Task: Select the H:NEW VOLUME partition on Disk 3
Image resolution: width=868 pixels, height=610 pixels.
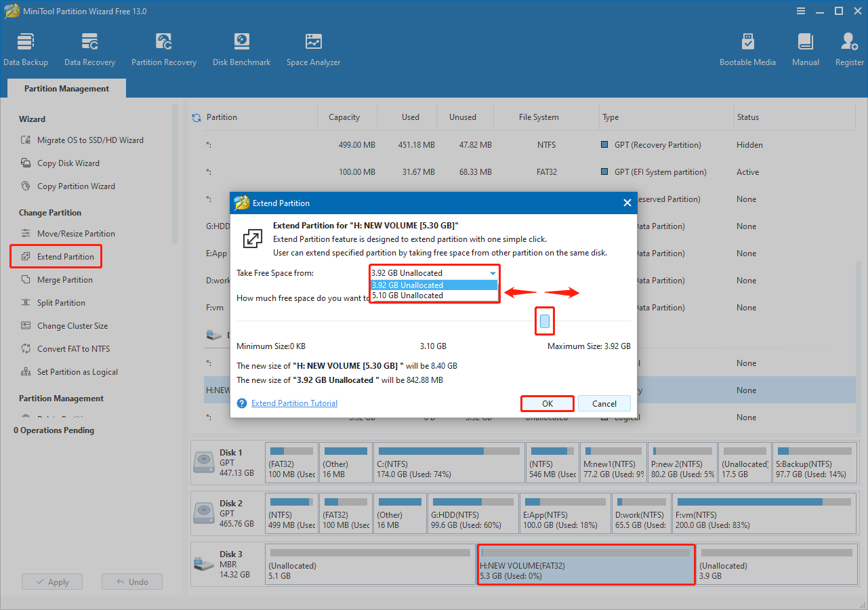Action: tap(585, 564)
